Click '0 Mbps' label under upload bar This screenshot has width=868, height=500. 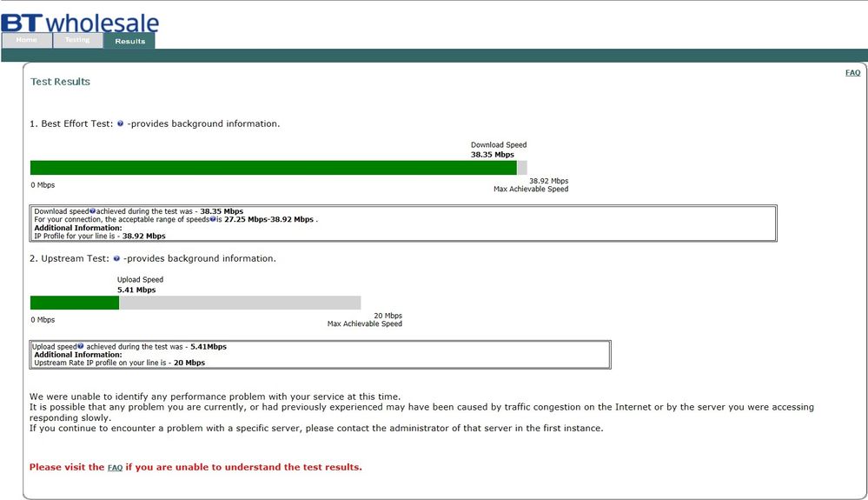(43, 319)
